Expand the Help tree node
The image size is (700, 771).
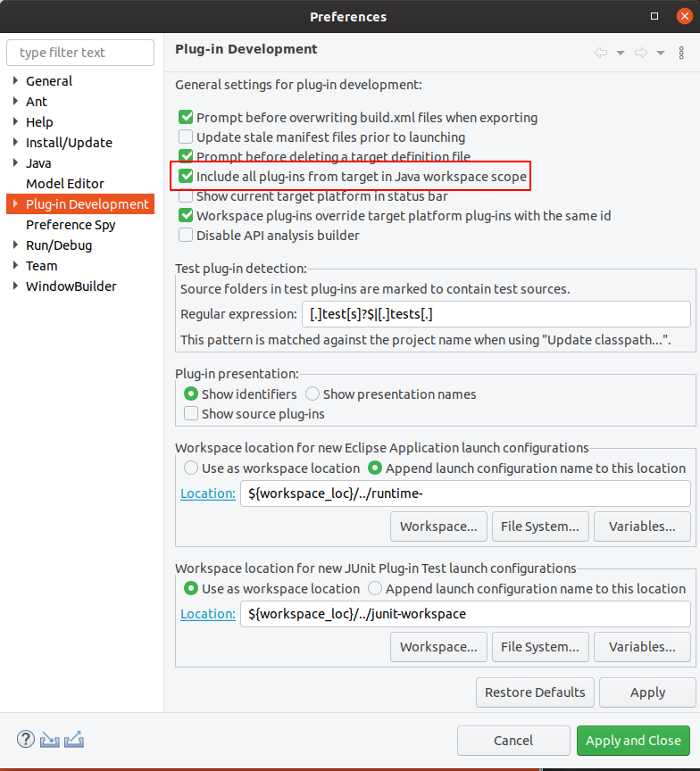pyautogui.click(x=15, y=121)
